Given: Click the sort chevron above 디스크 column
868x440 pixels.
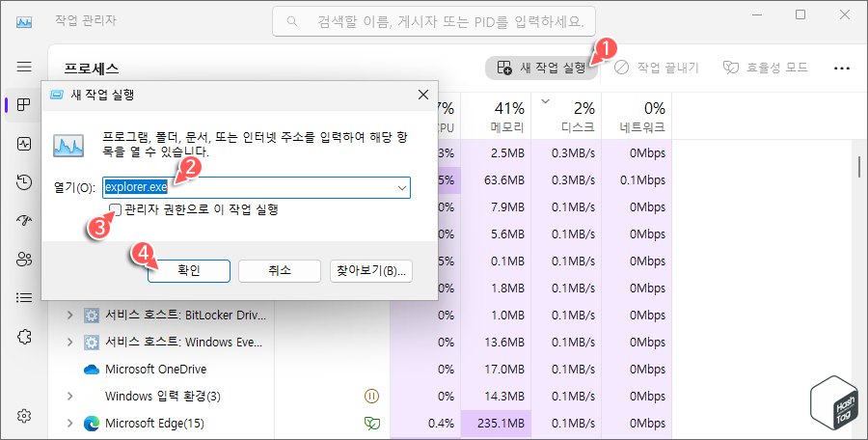Looking at the screenshot, I should [545, 101].
